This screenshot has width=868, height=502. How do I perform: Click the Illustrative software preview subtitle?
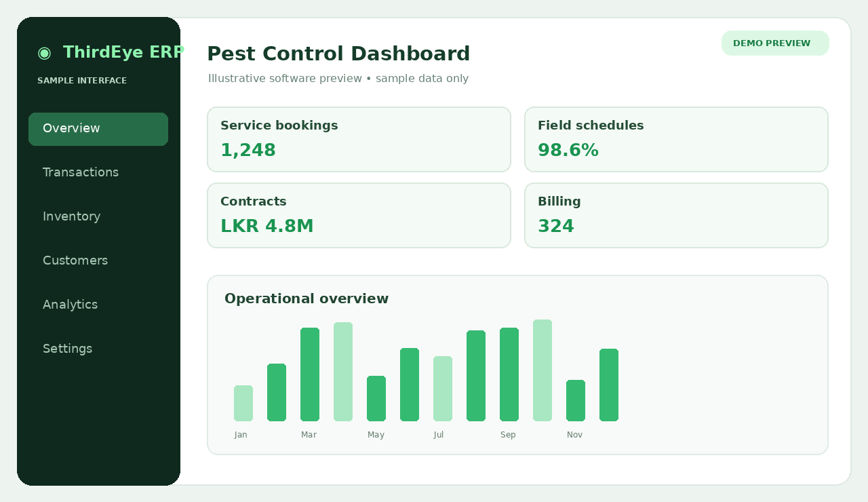(x=338, y=79)
